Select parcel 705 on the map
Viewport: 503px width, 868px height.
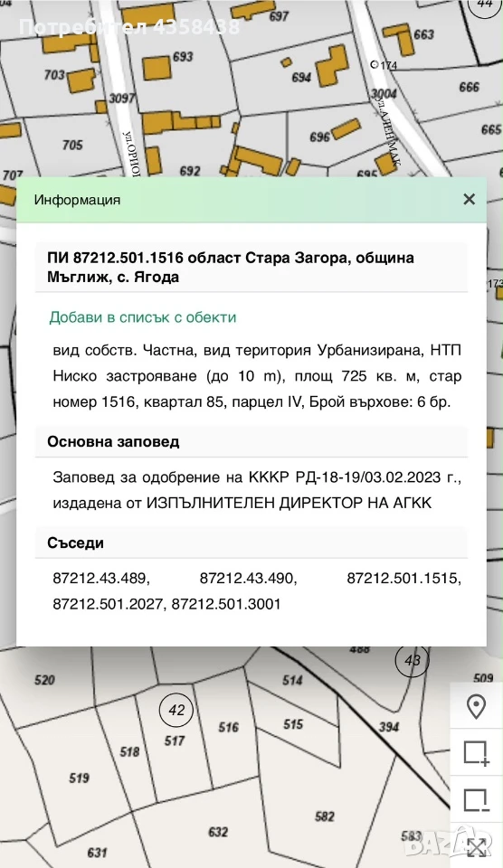click(72, 145)
